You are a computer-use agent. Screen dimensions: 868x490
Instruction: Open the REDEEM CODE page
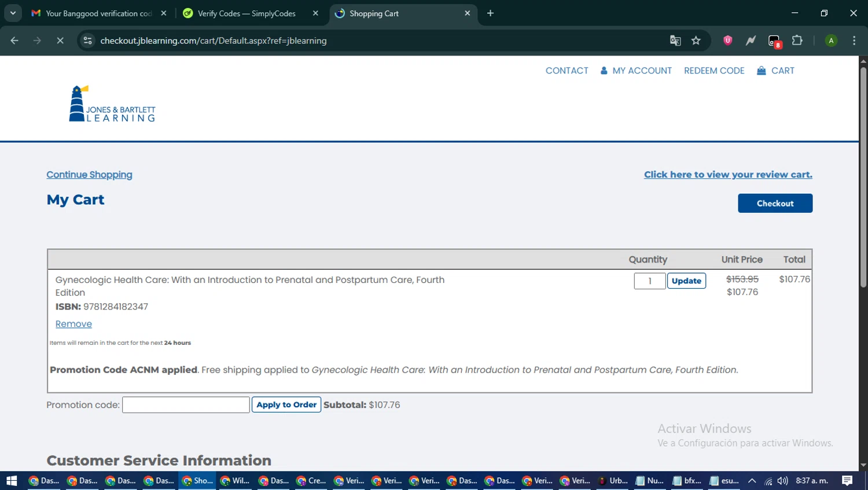[x=714, y=71]
